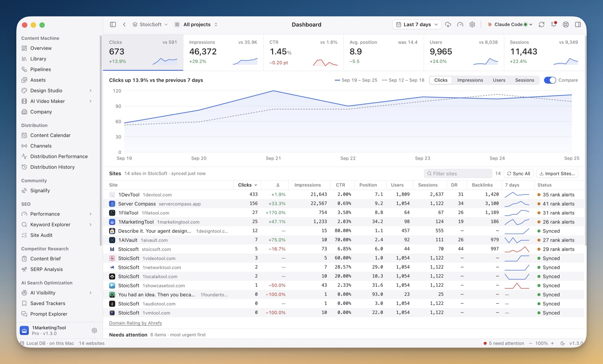This screenshot has width=603, height=364.
Task: Open the speedometer gauge icon in toolbar
Action: pos(460,24)
